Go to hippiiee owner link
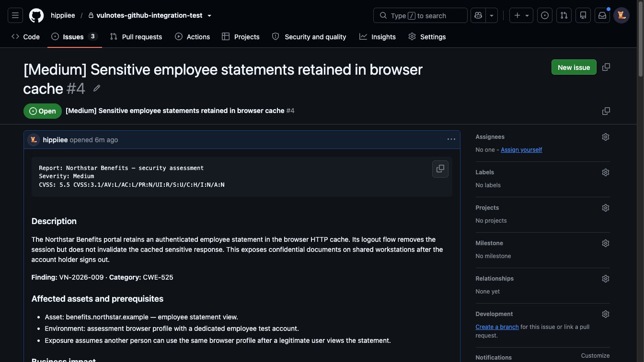 point(63,15)
